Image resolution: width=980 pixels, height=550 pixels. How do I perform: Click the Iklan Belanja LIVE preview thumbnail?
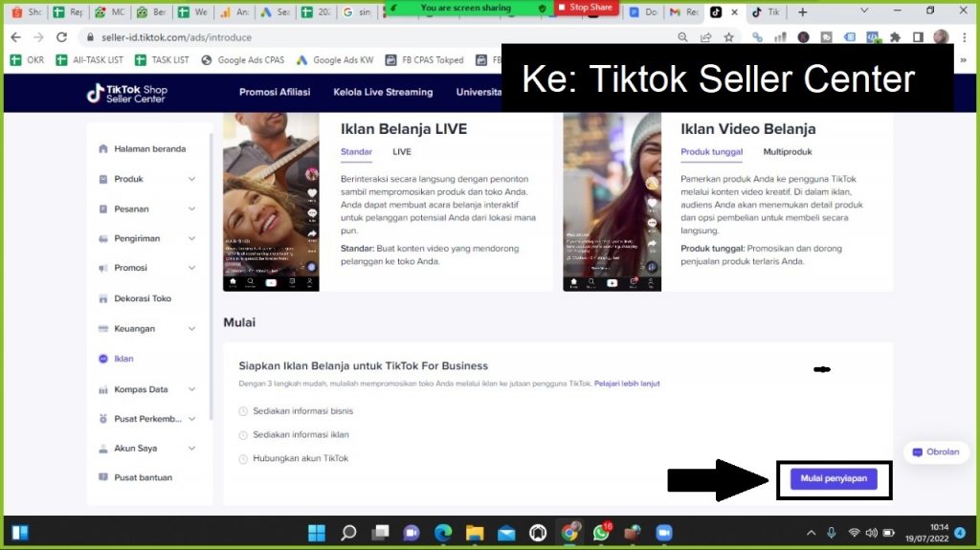pos(271,202)
